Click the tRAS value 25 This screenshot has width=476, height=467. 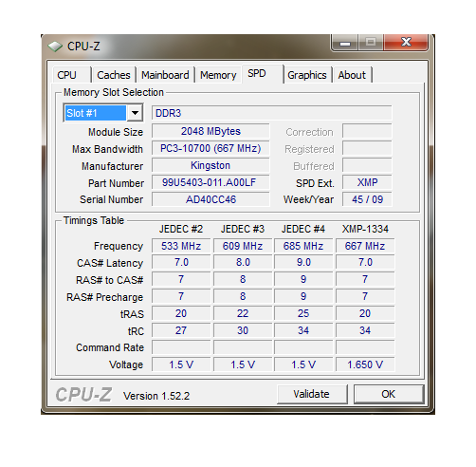[303, 313]
